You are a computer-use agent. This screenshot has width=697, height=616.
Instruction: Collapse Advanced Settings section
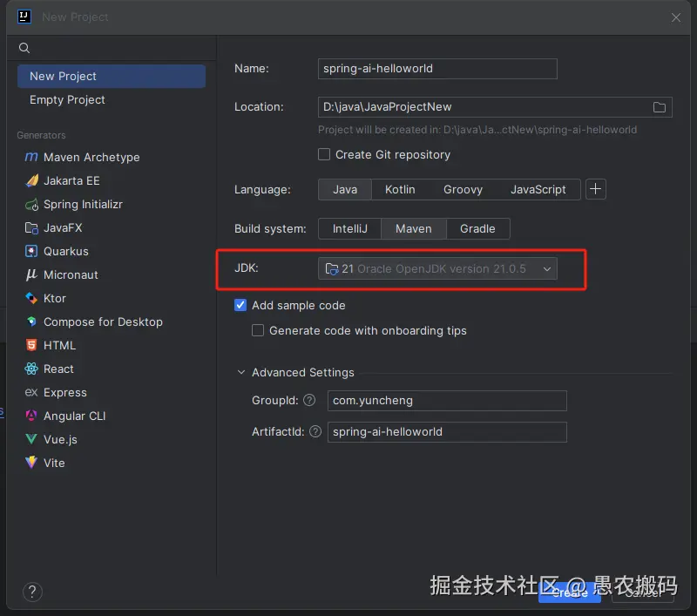pos(241,372)
